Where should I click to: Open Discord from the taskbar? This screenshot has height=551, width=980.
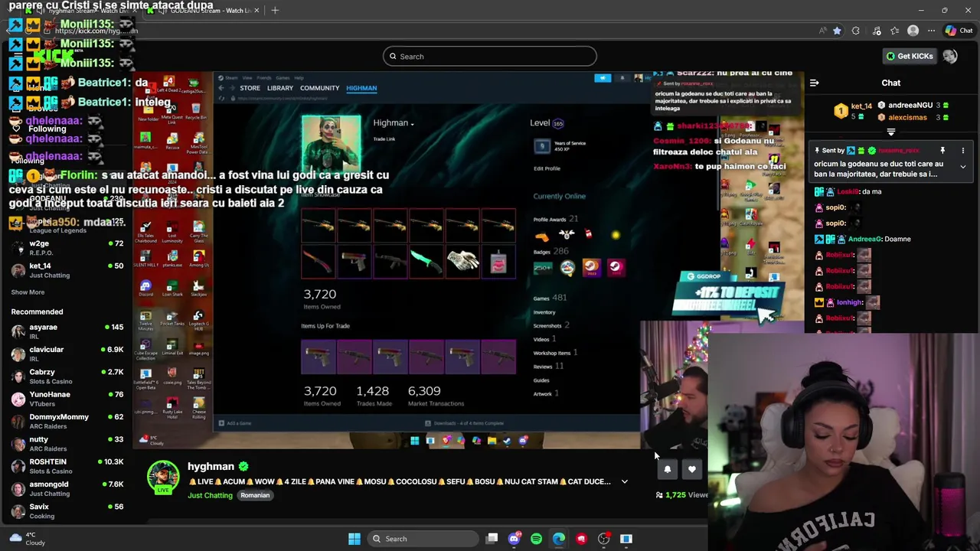514,539
